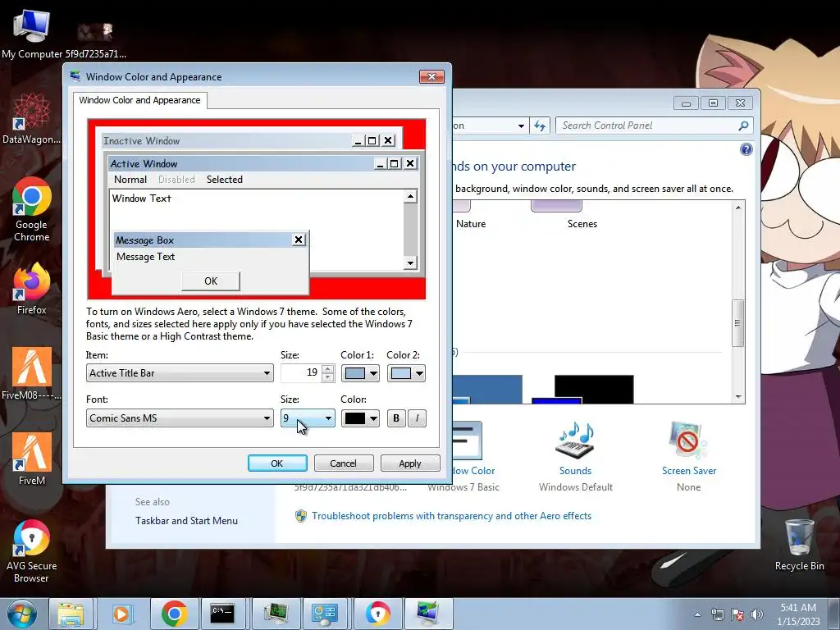Open the FiveM desktop shortcut
840x630 pixels.
[x=32, y=459]
